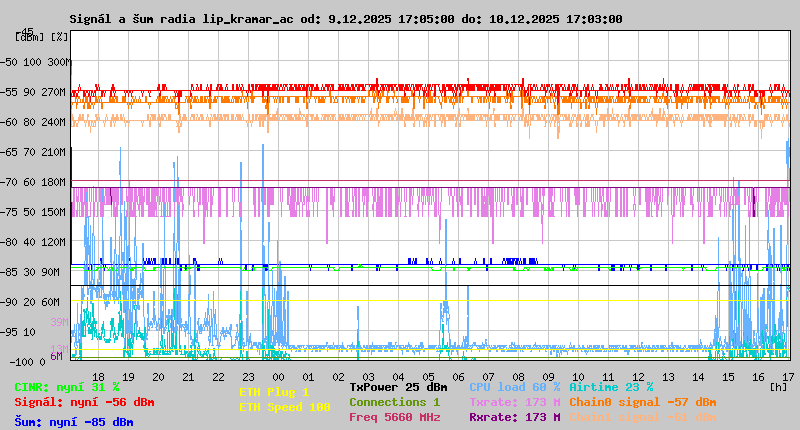Click the '-75 50 150M' y-axis label
This screenshot has width=800, height=430.
tap(34, 212)
